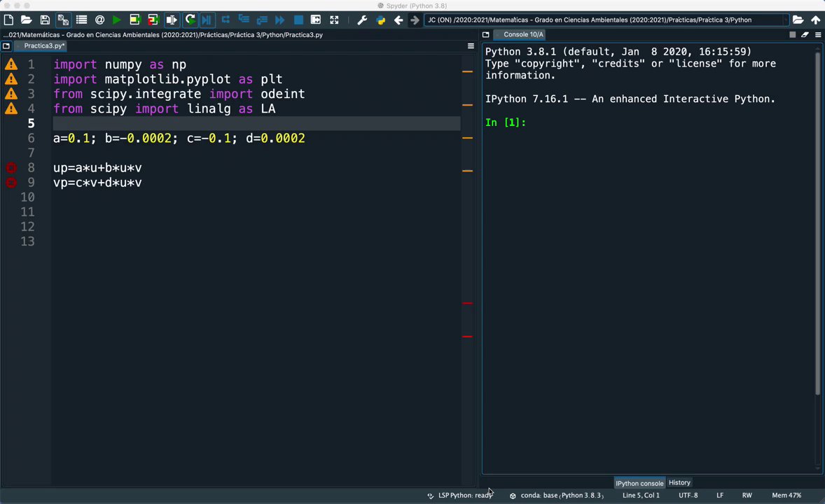Viewport: 825px width, 504px height.
Task: Switch to IPython console bottom tab
Action: pyautogui.click(x=639, y=483)
